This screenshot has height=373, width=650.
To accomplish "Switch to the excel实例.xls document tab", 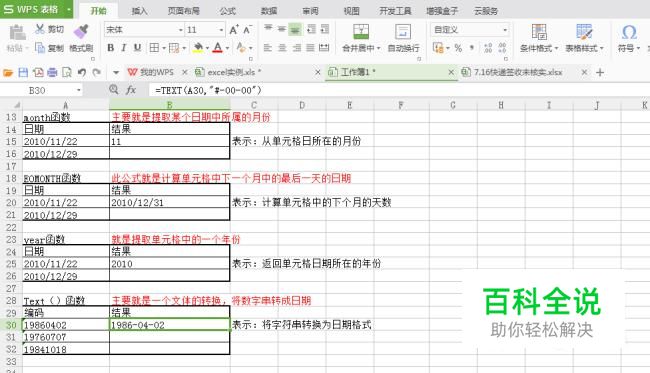I will (257, 73).
